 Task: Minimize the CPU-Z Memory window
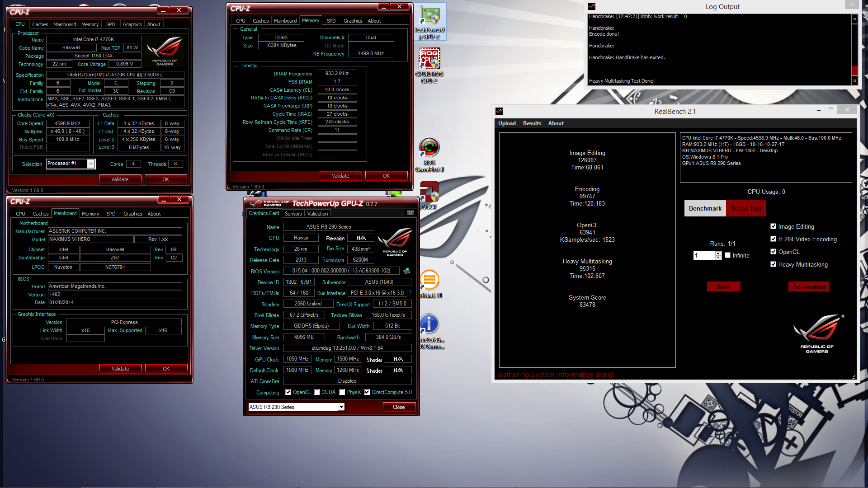coord(384,7)
